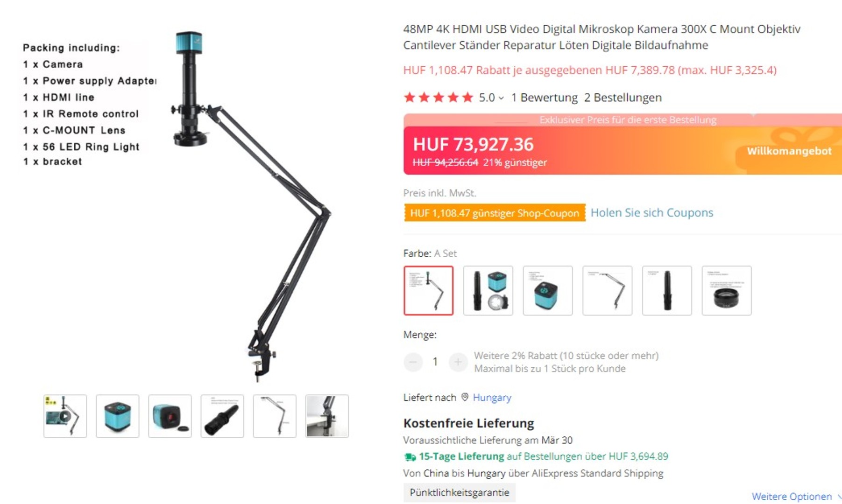Screen dimensions: 842x504
Task: Open the camera with lens cap thumbnail
Action: [x=170, y=416]
